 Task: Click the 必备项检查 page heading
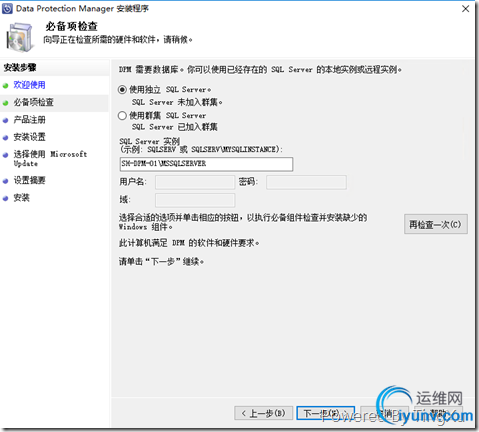point(71,26)
